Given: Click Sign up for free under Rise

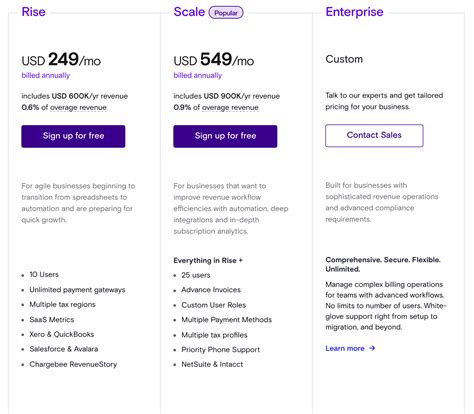Looking at the screenshot, I should click(x=73, y=136).
